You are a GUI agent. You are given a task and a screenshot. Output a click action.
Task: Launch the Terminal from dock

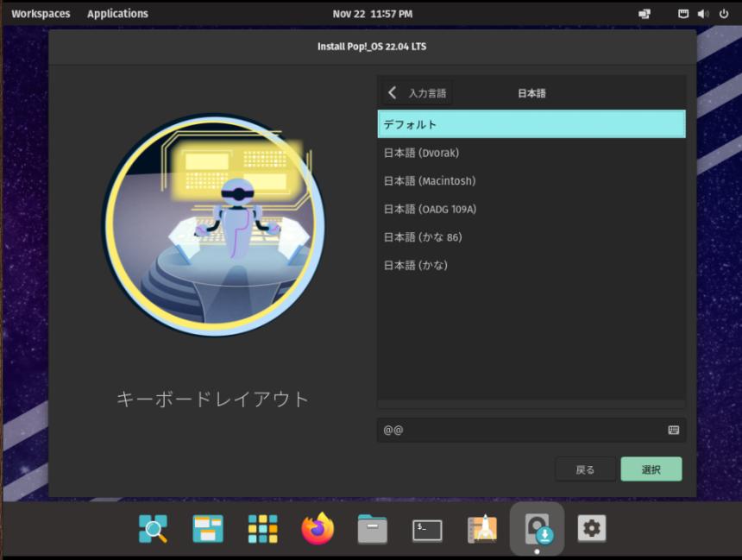tap(427, 530)
